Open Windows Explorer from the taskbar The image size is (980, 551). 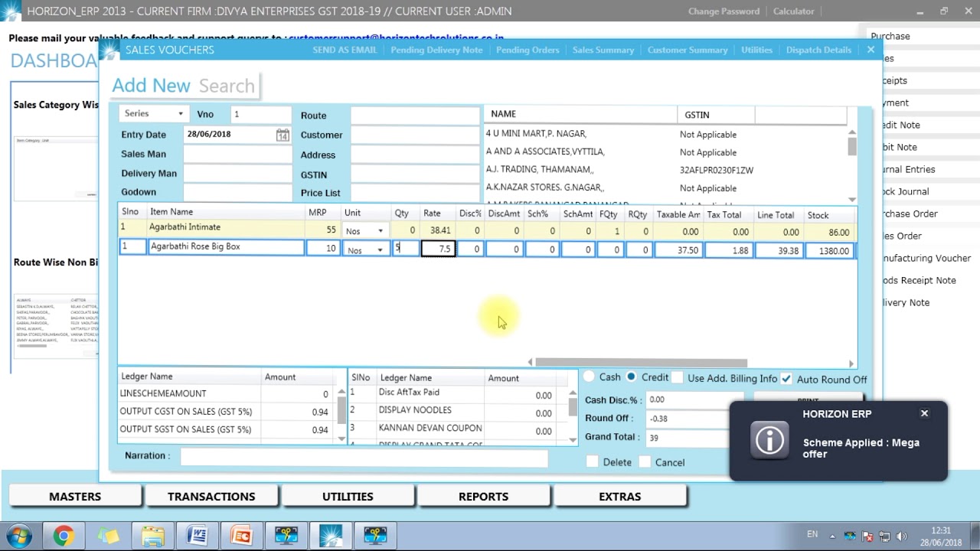point(152,536)
